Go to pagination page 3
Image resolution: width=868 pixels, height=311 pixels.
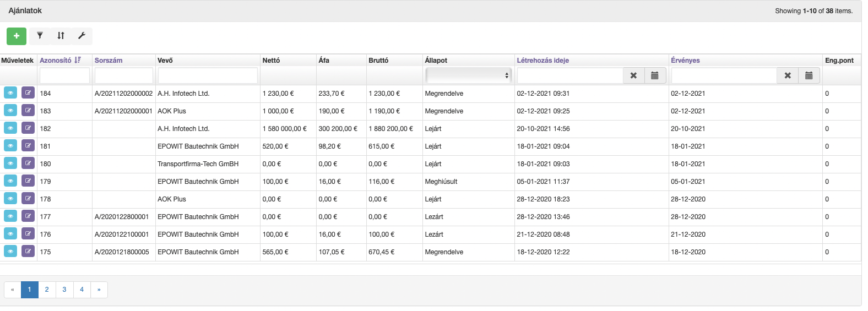(x=64, y=290)
